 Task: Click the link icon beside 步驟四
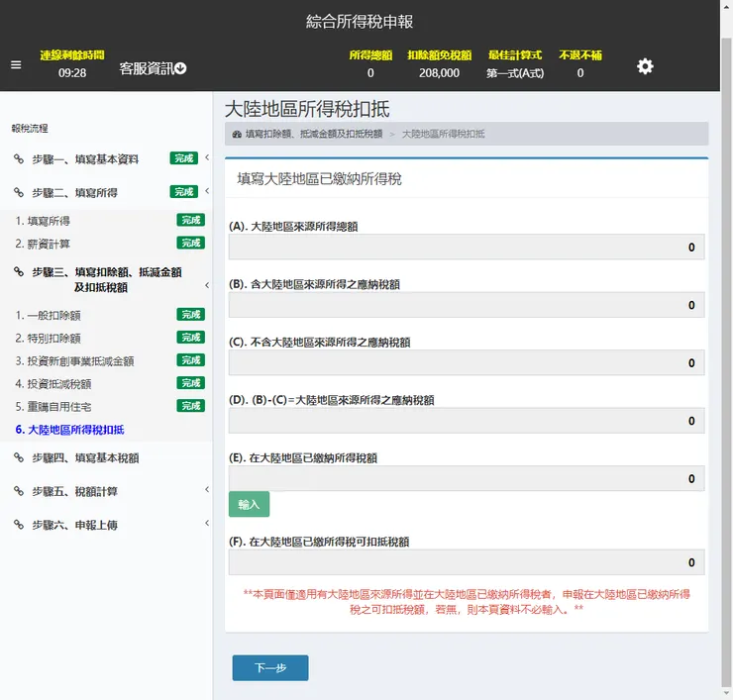tap(19, 457)
